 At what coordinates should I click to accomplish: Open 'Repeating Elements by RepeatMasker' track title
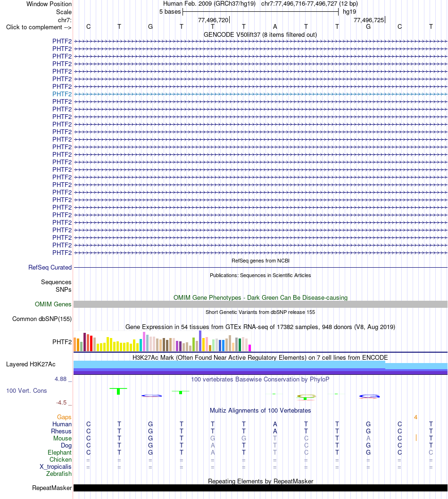click(260, 481)
